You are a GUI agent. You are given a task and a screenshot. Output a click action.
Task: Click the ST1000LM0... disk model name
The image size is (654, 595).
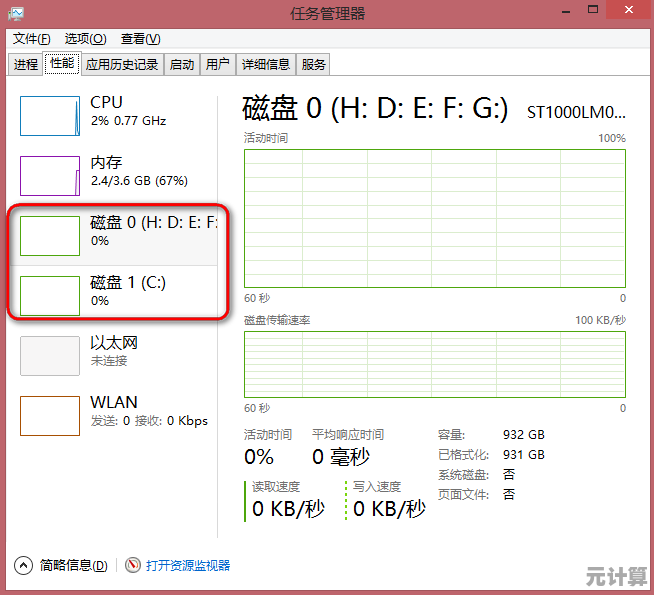[576, 112]
